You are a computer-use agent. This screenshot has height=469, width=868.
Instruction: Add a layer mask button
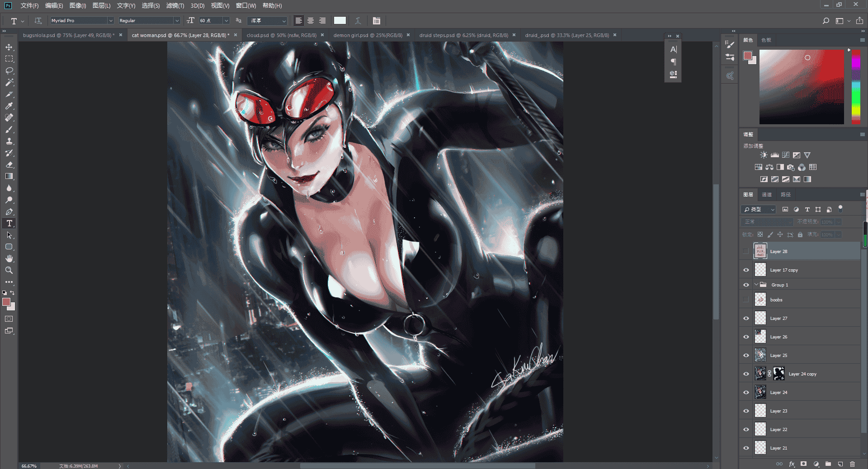[803, 464]
